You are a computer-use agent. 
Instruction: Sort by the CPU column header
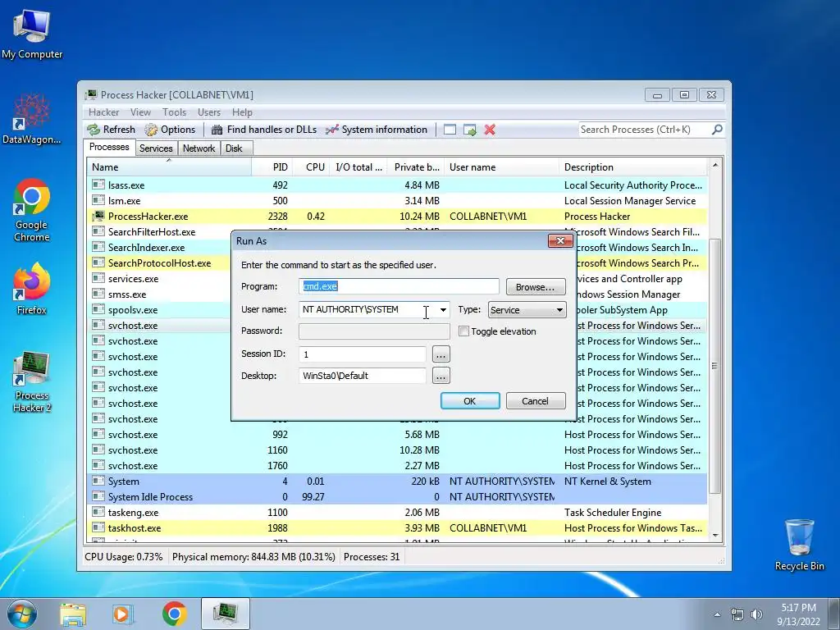[312, 167]
